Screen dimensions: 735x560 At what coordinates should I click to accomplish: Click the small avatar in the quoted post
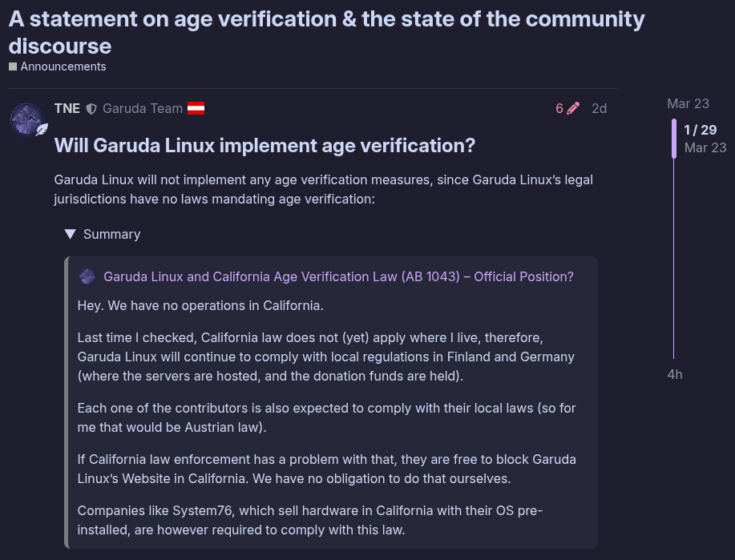tap(87, 276)
